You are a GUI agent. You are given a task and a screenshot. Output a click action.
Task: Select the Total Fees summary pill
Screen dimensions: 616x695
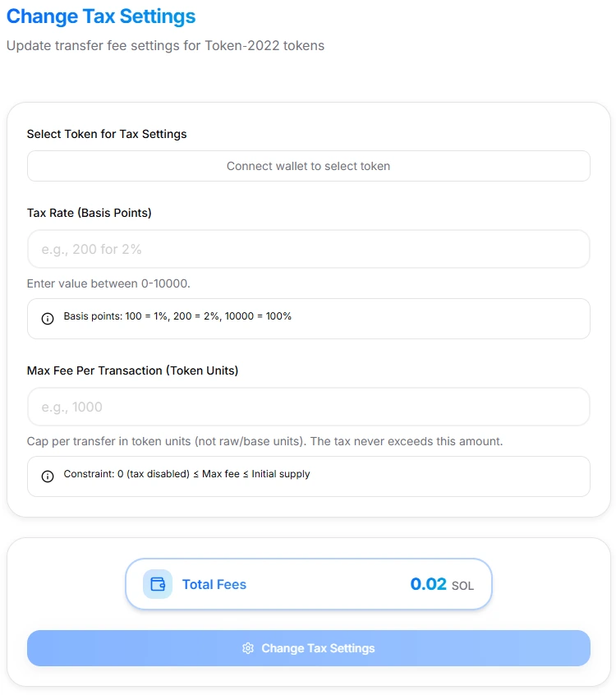click(308, 584)
